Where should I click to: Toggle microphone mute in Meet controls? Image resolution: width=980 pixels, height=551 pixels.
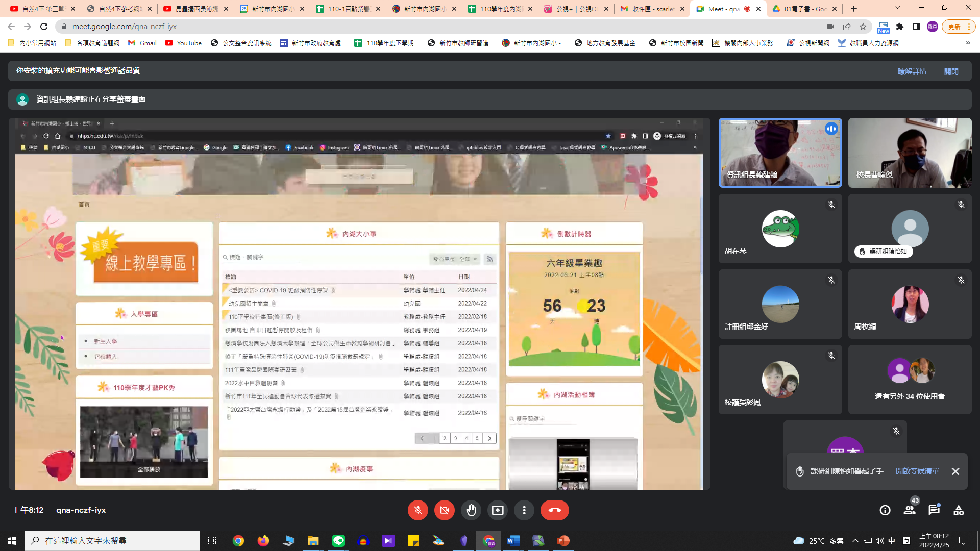point(418,510)
